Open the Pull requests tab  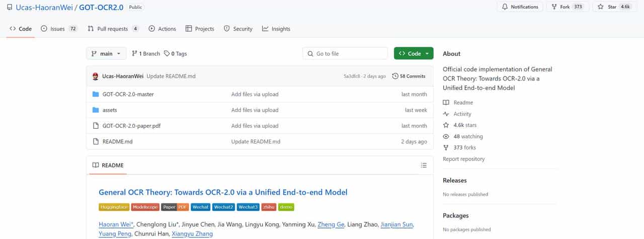[x=113, y=29]
